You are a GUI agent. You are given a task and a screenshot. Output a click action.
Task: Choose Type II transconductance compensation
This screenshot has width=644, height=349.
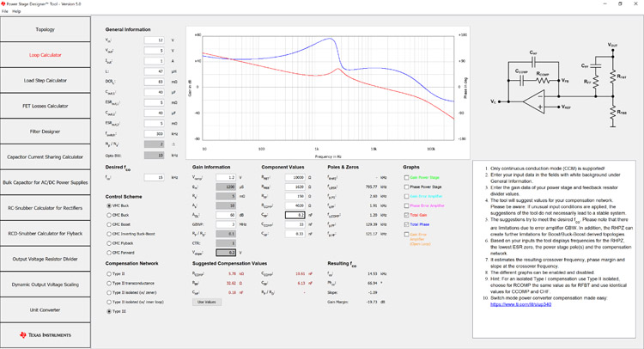109,283
